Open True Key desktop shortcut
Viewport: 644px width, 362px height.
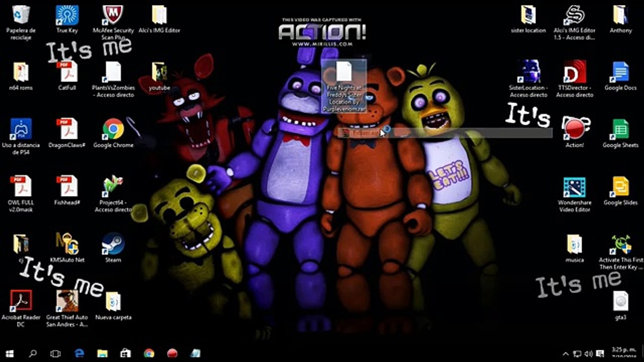pyautogui.click(x=67, y=19)
